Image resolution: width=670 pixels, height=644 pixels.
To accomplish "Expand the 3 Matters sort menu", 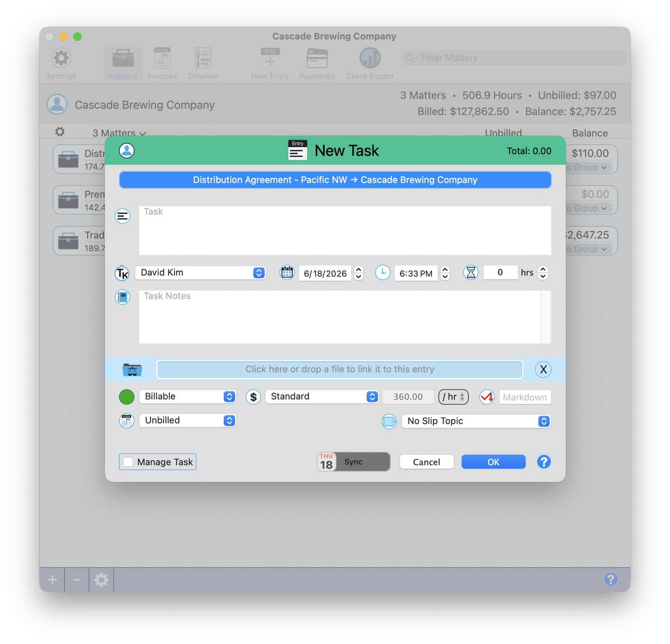I will pos(119,133).
